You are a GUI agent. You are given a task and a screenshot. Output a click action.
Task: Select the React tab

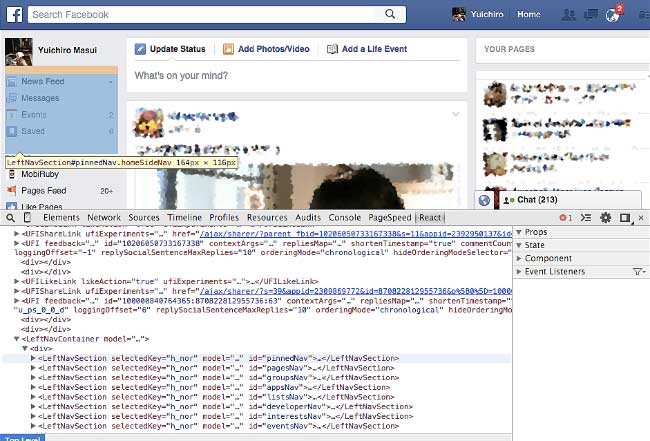(x=430, y=218)
